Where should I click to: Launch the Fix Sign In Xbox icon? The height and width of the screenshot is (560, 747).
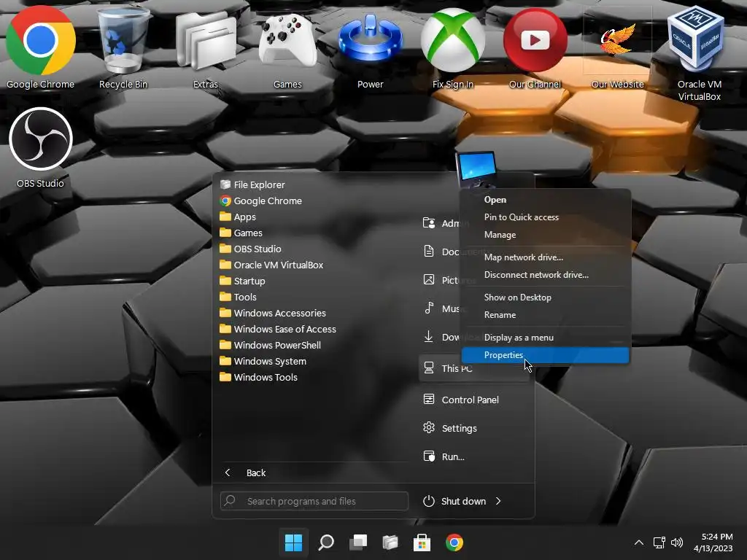pyautogui.click(x=452, y=47)
